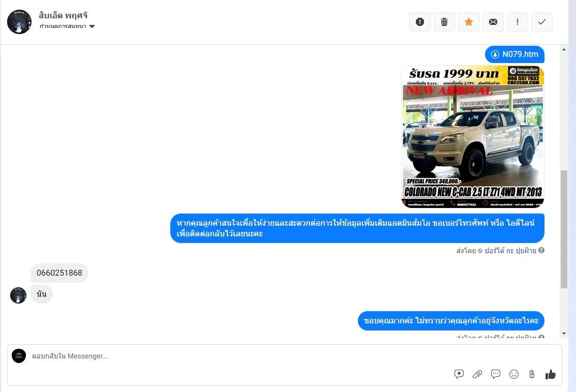
Task: Click scrollbar down arrow in chat
Action: tap(564, 334)
